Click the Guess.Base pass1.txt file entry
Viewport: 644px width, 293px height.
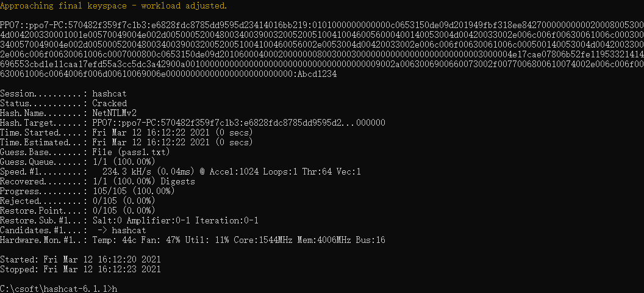pyautogui.click(x=131, y=153)
